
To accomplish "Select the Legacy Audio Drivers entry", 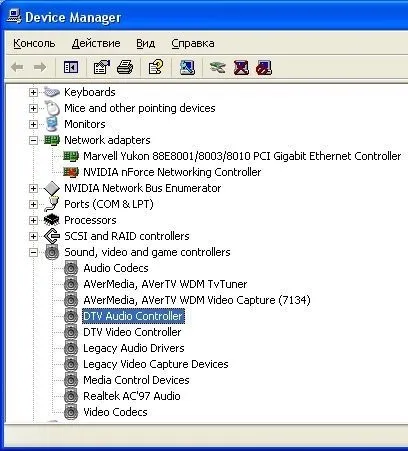I will (134, 348).
